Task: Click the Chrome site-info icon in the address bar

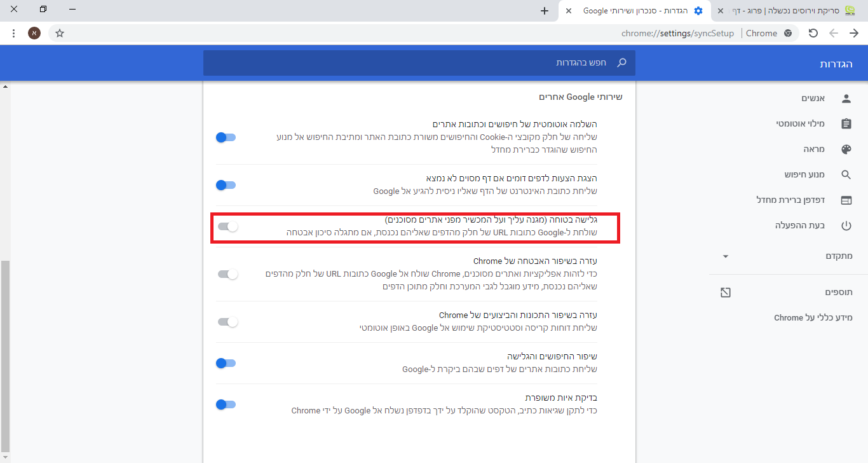Action: (788, 33)
